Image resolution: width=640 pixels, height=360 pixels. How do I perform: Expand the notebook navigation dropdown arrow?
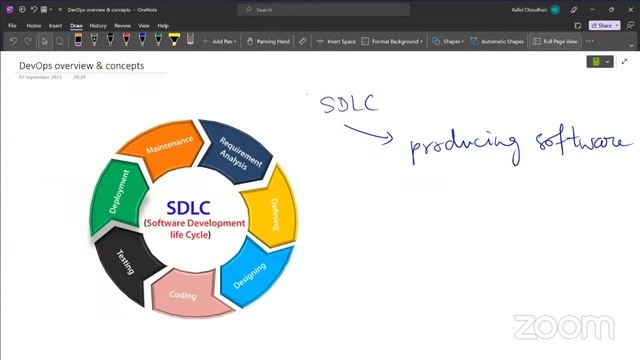[x=608, y=62]
